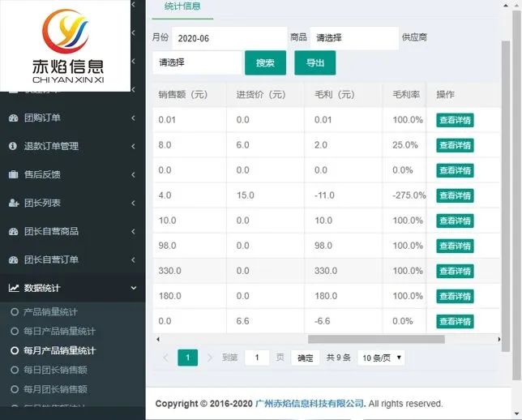This screenshot has height=420, width=522.
Task: Click the 团长自营商品 sidebar icon
Action: pyautogui.click(x=13, y=232)
